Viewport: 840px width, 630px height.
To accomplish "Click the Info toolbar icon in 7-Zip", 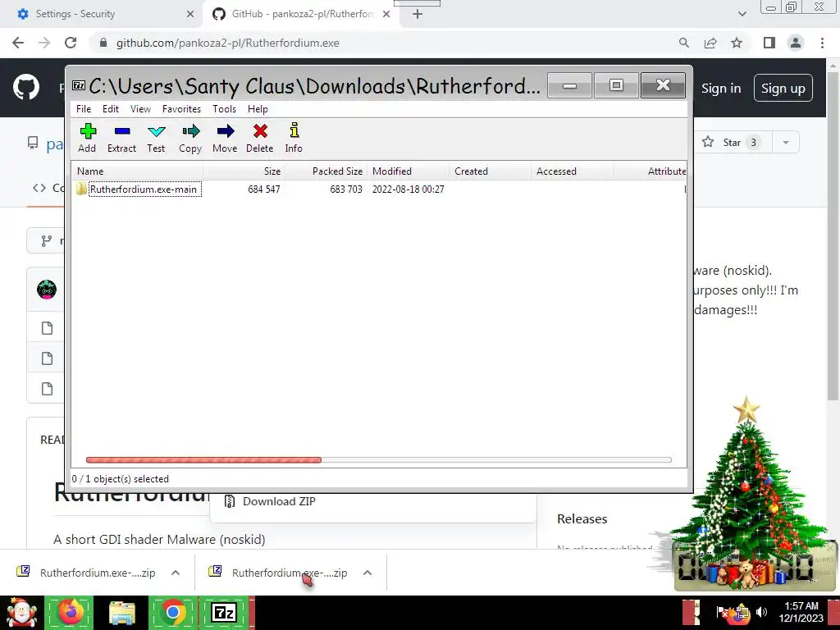I will click(294, 138).
